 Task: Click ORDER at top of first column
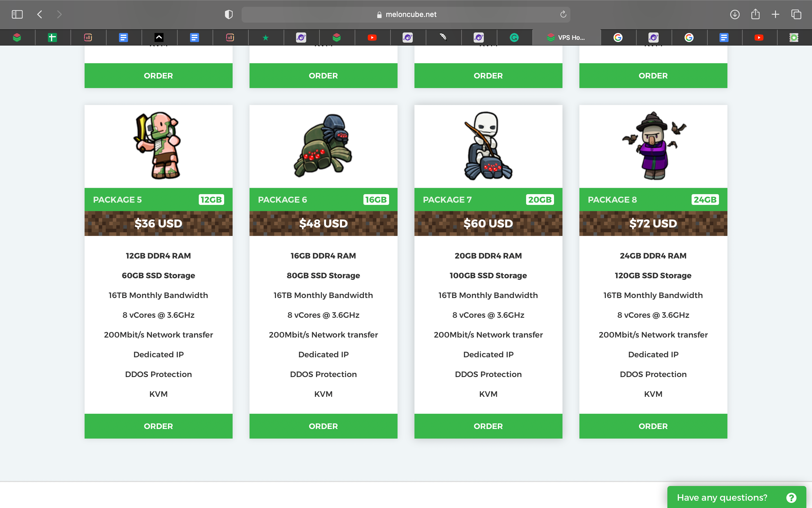[158, 76]
